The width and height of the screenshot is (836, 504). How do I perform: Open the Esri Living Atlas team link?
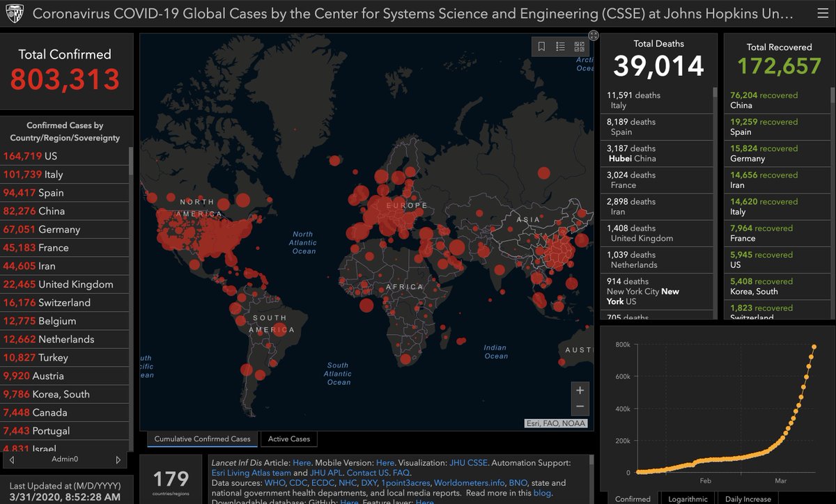(x=251, y=473)
